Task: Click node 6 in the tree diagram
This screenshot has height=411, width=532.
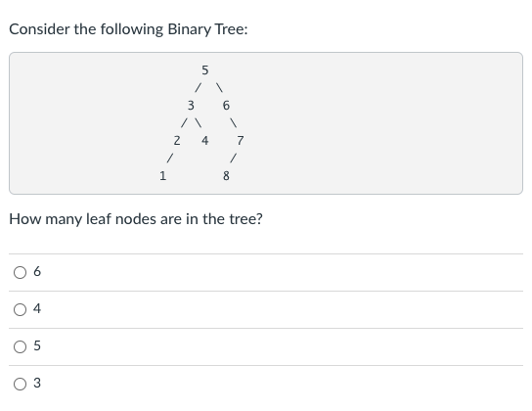Action: 226,106
